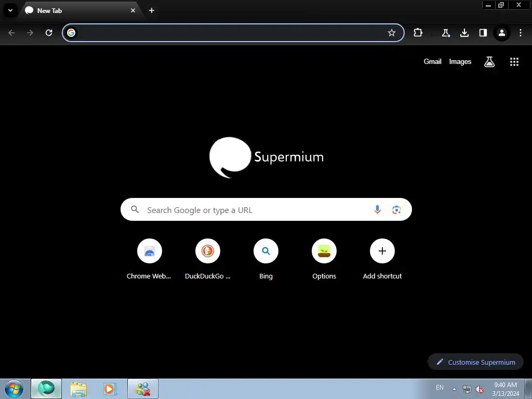Go forward using the forward arrow

(x=30, y=33)
